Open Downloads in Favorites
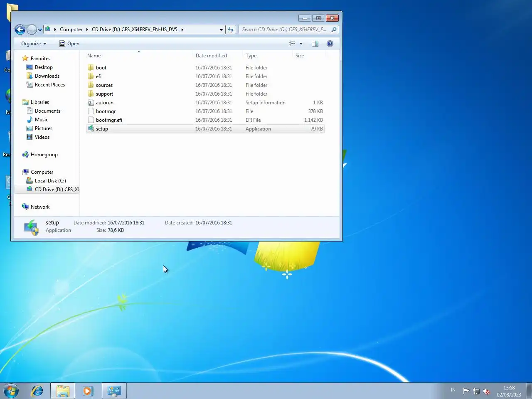Screen dimensions: 532x399 click(47, 76)
